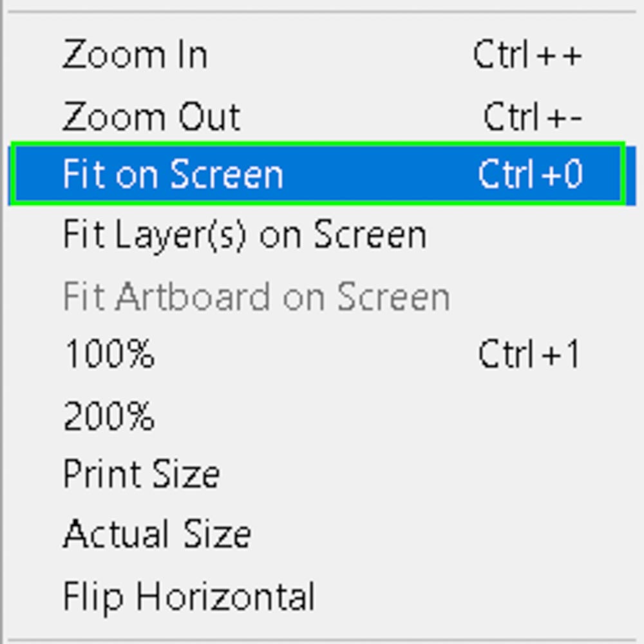Select Print Size from the view menu

click(x=140, y=475)
